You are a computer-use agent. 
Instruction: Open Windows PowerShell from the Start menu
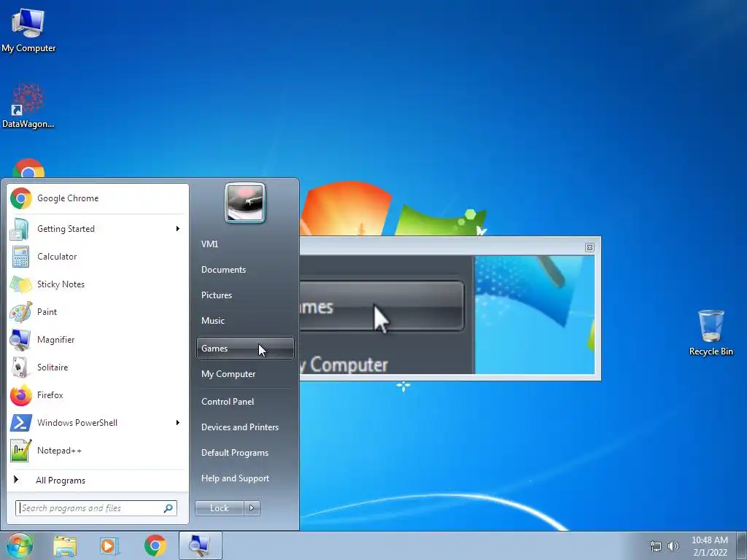coord(98,422)
